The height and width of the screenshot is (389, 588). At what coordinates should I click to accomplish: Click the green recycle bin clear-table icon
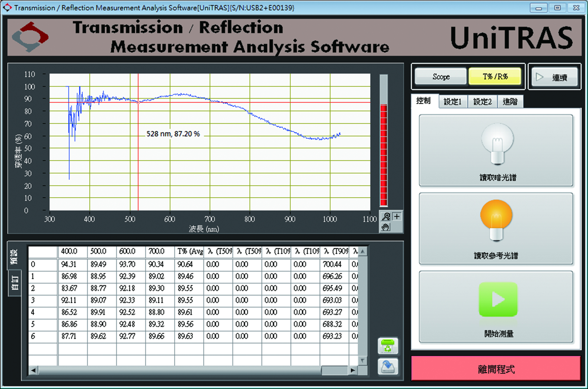click(388, 346)
